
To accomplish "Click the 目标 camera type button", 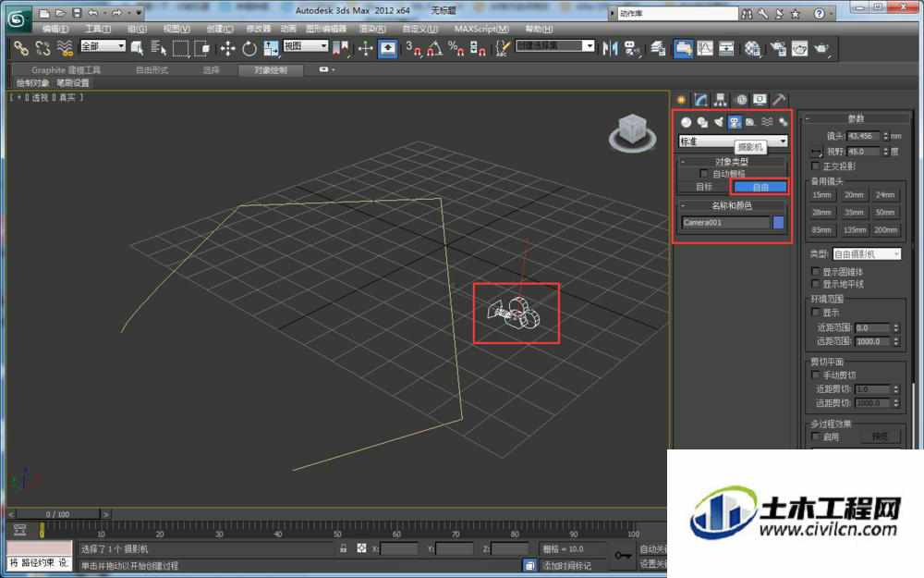I will pyautogui.click(x=704, y=187).
